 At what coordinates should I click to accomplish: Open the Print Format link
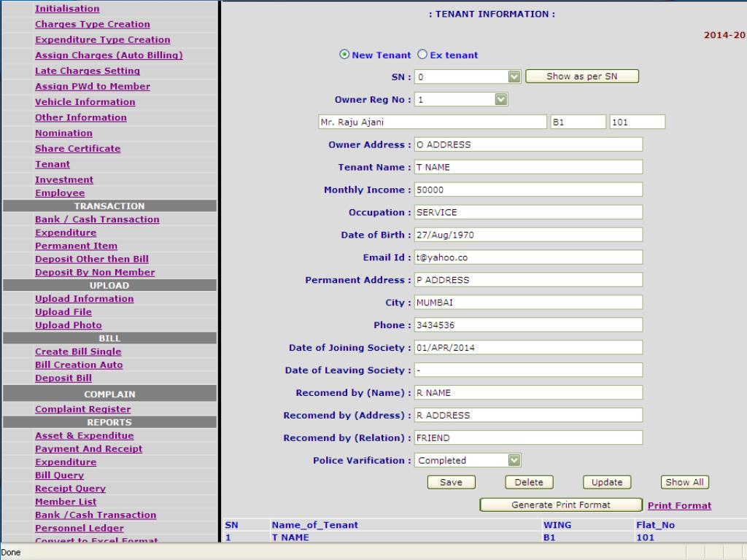679,506
